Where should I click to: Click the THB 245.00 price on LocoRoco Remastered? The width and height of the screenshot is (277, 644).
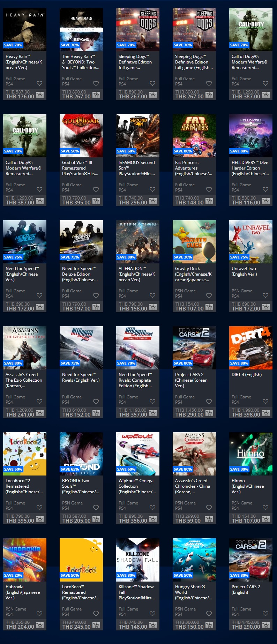coord(76,627)
